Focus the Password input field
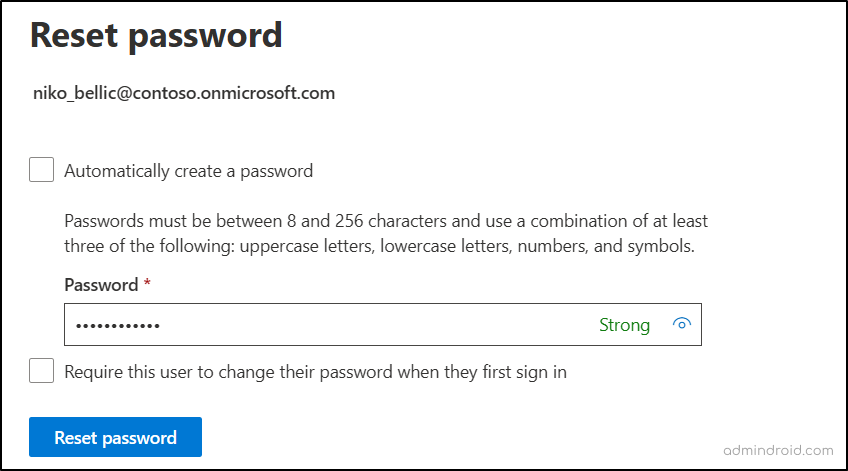The height and width of the screenshot is (471, 848). (x=383, y=324)
